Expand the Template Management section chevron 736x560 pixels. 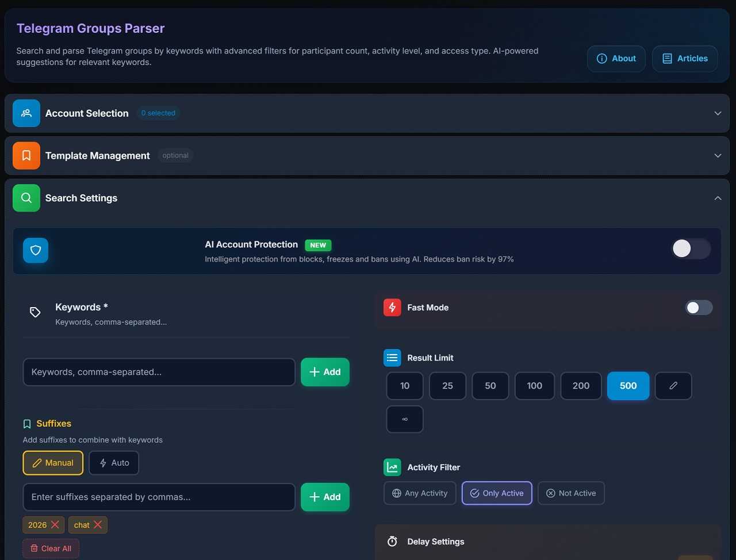718,156
